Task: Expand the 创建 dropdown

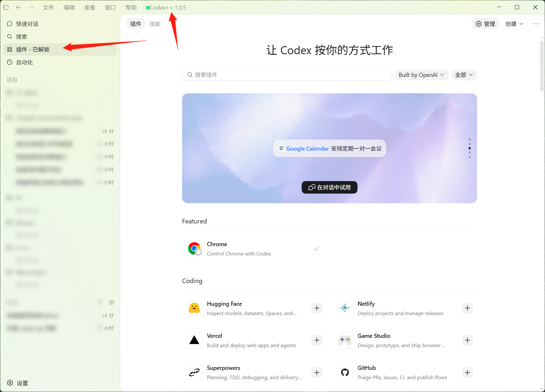Action: (x=515, y=24)
